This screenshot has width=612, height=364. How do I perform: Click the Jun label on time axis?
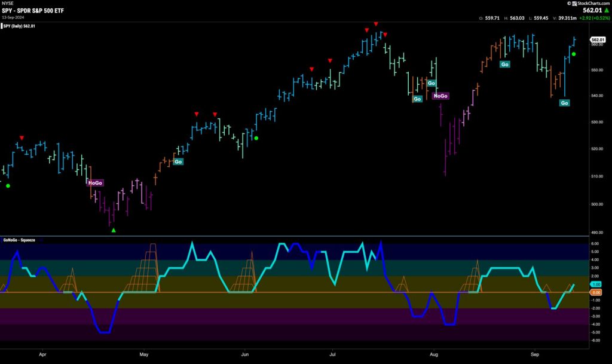point(244,354)
